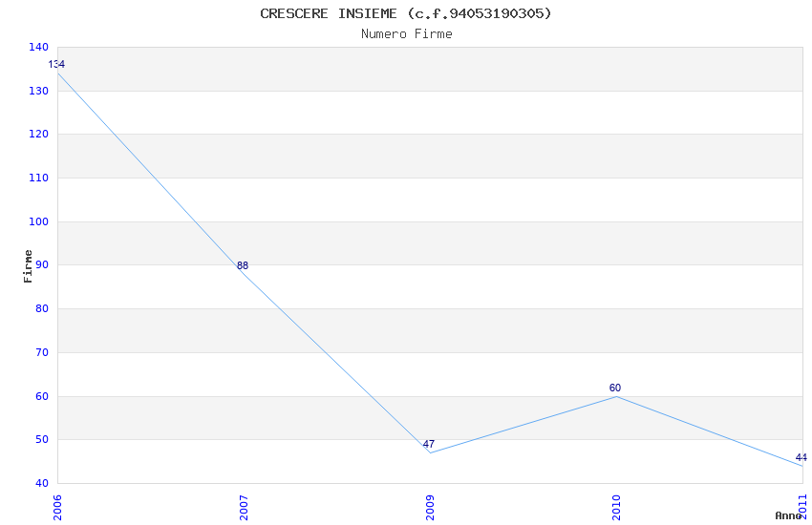This screenshot has height=525, width=812.
Task: Select the 2007 x-axis year label
Action: [244, 506]
